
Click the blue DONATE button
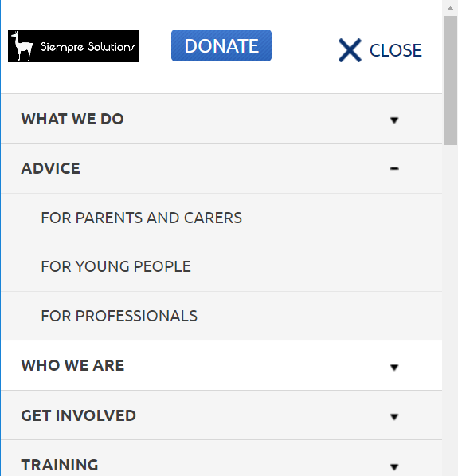(x=221, y=45)
